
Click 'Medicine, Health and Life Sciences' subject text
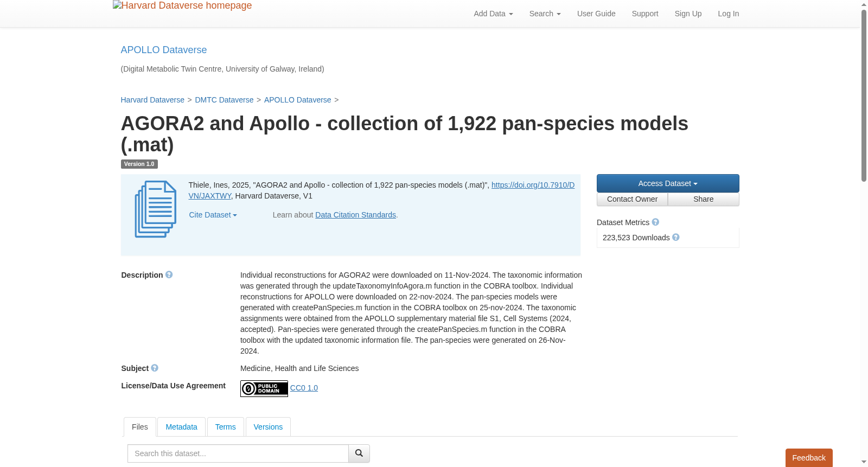point(299,368)
